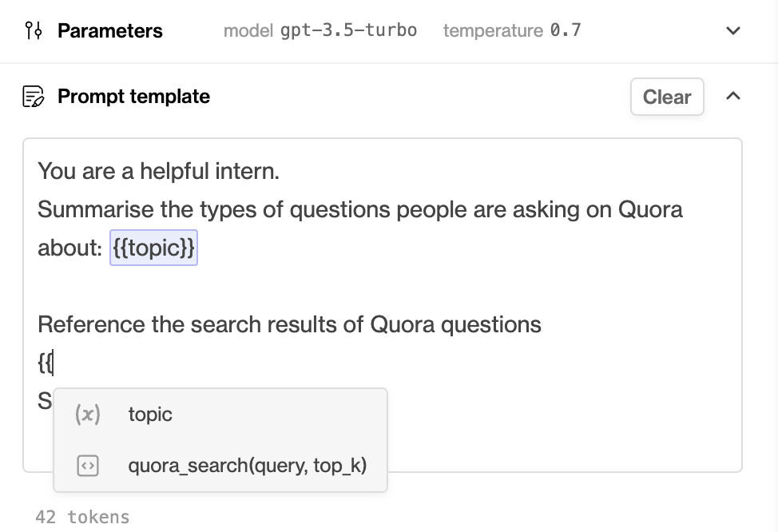The width and height of the screenshot is (778, 532).
Task: Click the variable (x) icon beside topic
Action: pos(88,414)
